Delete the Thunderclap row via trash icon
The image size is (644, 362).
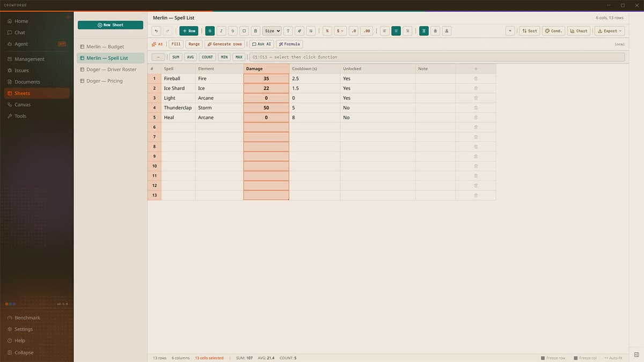coord(475,108)
